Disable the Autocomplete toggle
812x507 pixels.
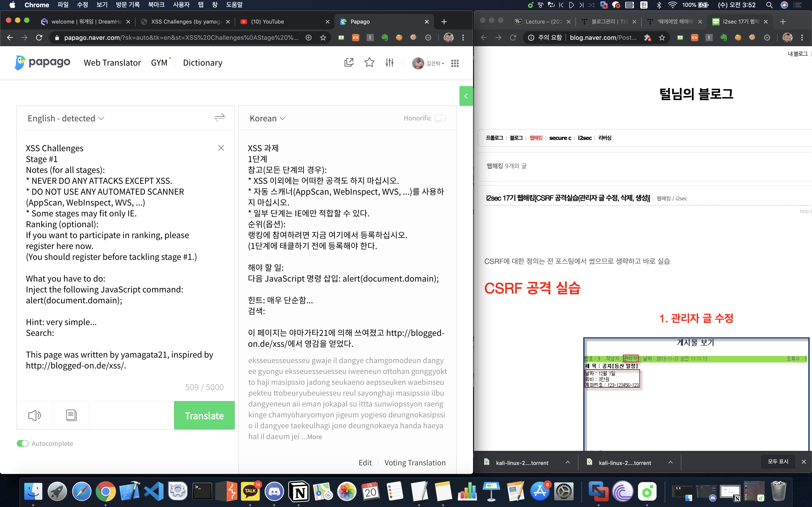[x=23, y=443]
